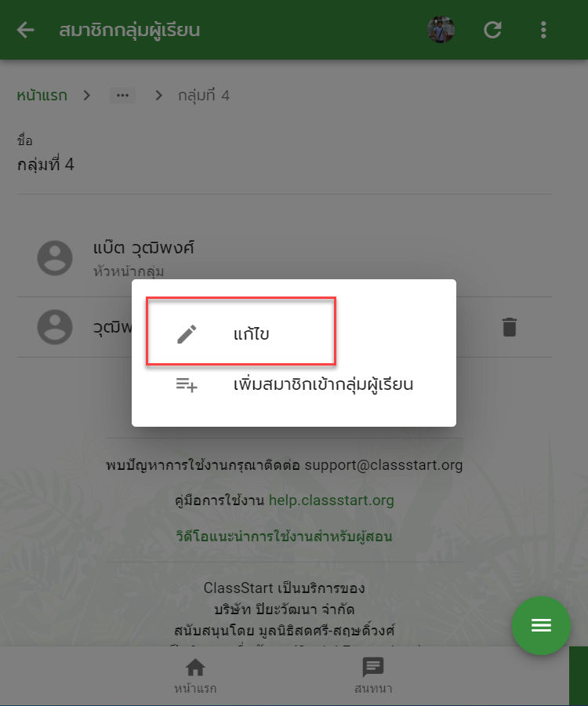This screenshot has height=706, width=588.
Task: Tap the green floating menu button
Action: pyautogui.click(x=541, y=625)
